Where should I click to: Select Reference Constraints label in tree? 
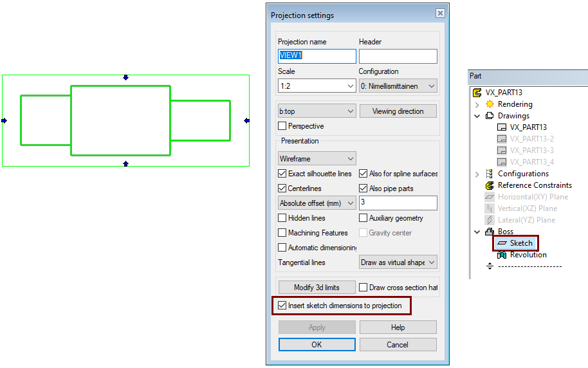pos(535,185)
